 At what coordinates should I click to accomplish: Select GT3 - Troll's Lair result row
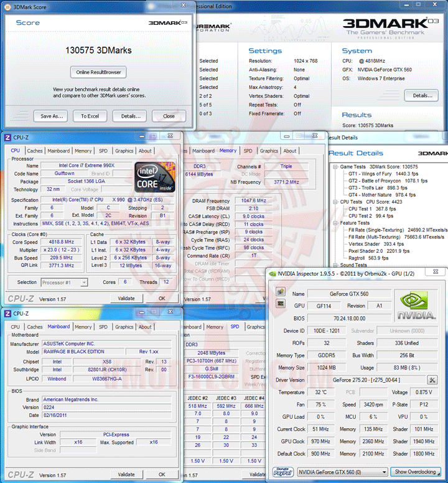(x=378, y=188)
